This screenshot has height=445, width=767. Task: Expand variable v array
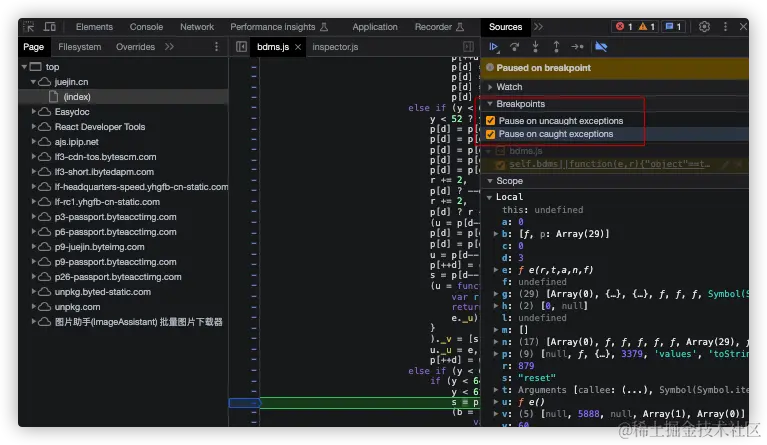coord(496,414)
